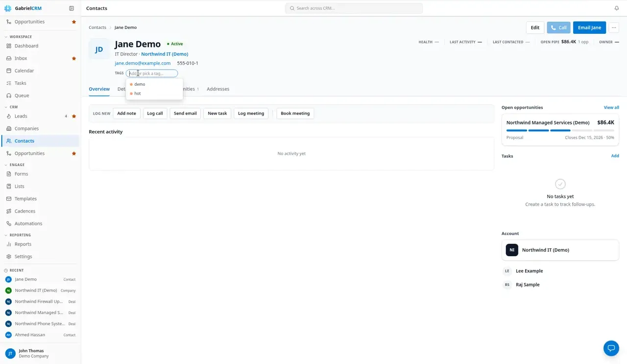
Task: Click the Settings gear icon
Action: click(x=9, y=257)
